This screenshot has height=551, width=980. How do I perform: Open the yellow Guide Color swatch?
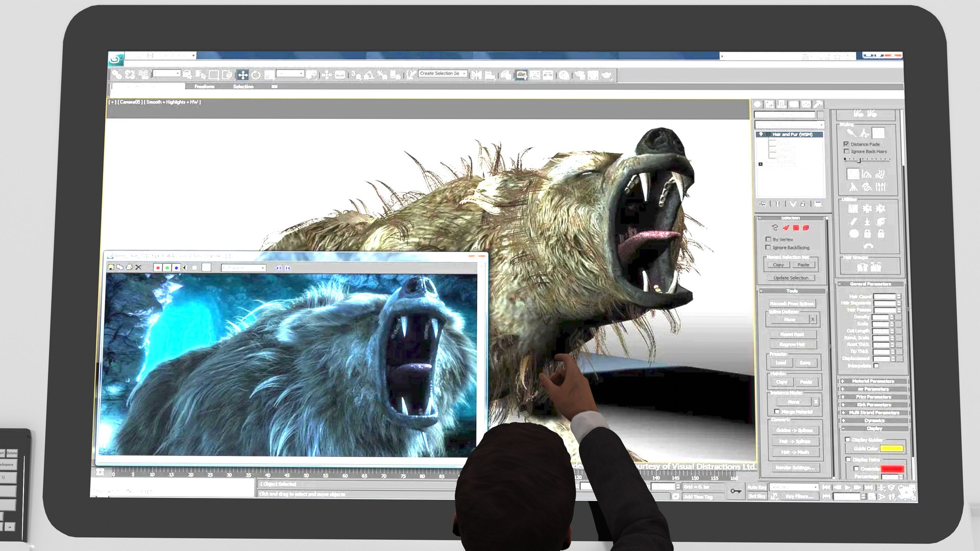coord(892,448)
